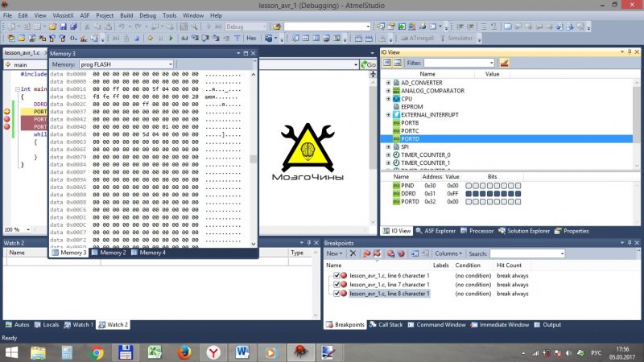
Task: Stop debugging with the blue square icon
Action: point(137,38)
